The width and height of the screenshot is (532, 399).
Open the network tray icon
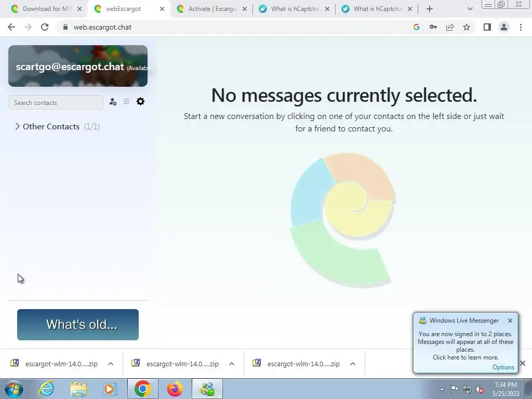pos(467,389)
